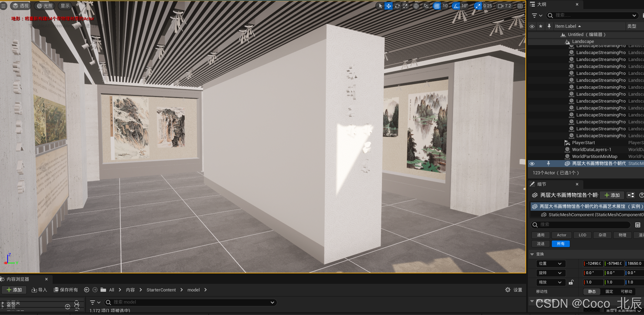Open blueprint/add script icon in details
Screen dimensions: 644x315
pyautogui.click(x=631, y=195)
